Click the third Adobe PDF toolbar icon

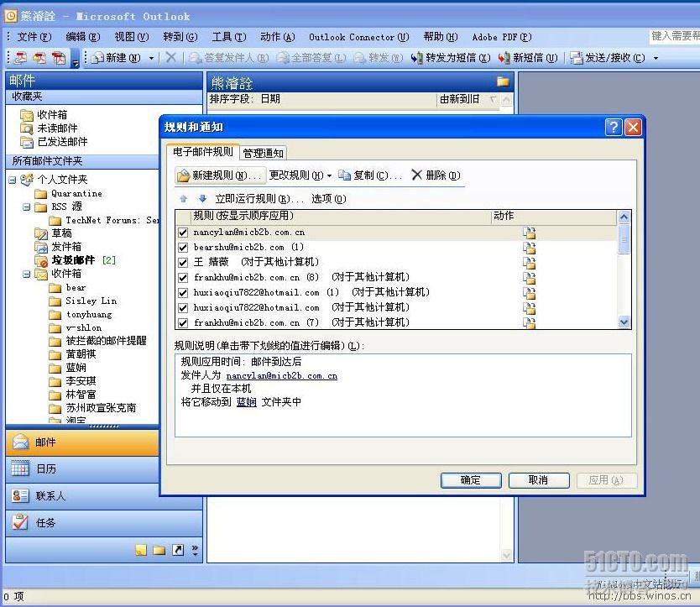[59, 58]
